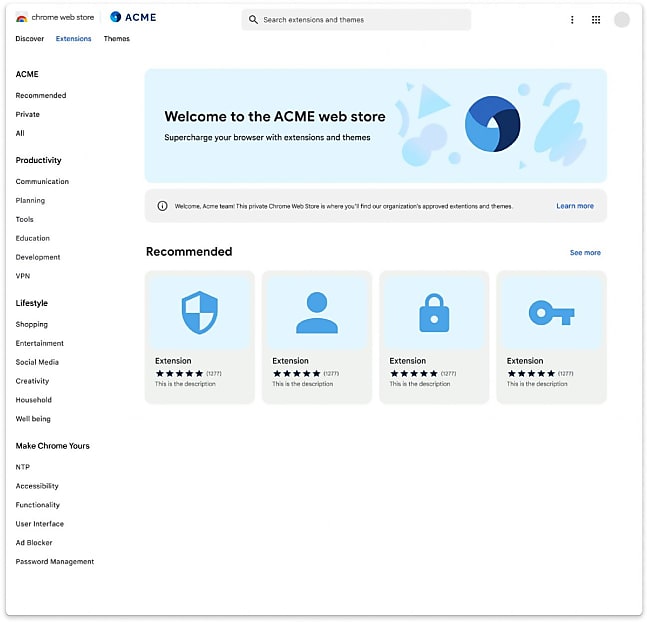This screenshot has width=647, height=622.
Task: Open the extension card with shield icon
Action: [x=200, y=337]
